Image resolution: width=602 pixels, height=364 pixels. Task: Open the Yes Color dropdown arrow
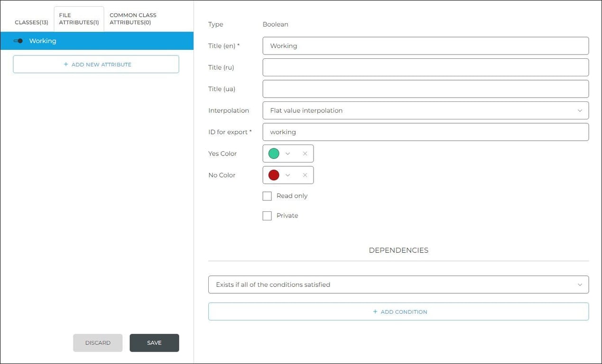[x=288, y=153]
